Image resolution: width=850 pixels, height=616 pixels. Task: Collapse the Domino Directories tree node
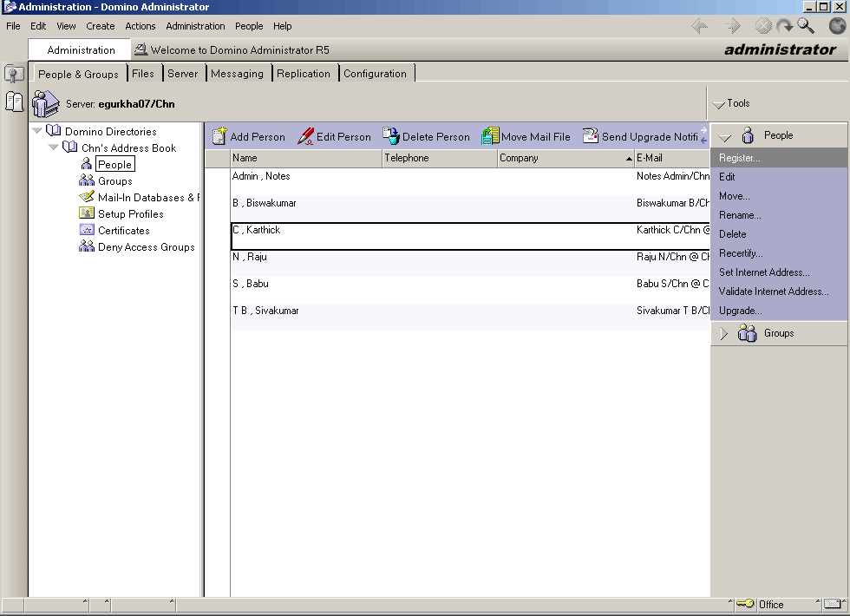(36, 131)
